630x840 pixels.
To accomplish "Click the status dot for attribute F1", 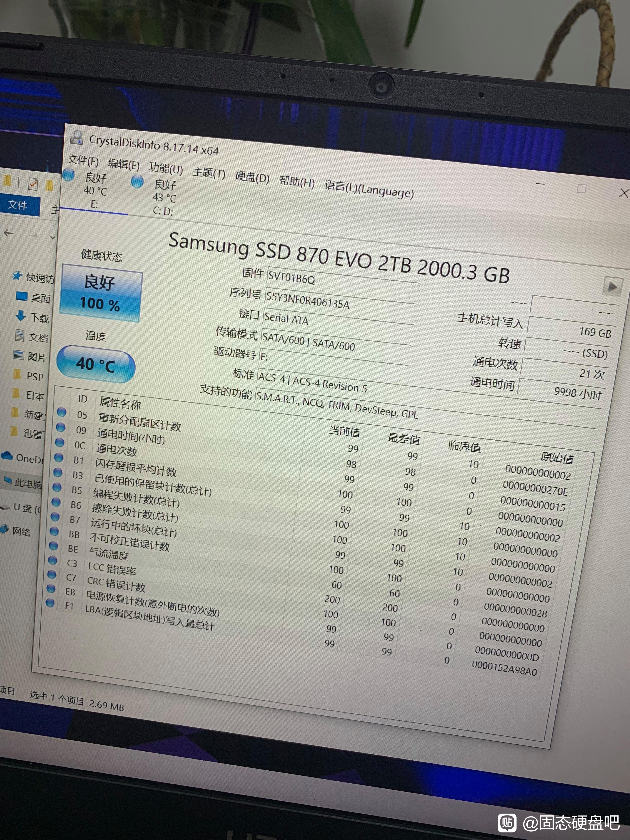I will click(50, 603).
